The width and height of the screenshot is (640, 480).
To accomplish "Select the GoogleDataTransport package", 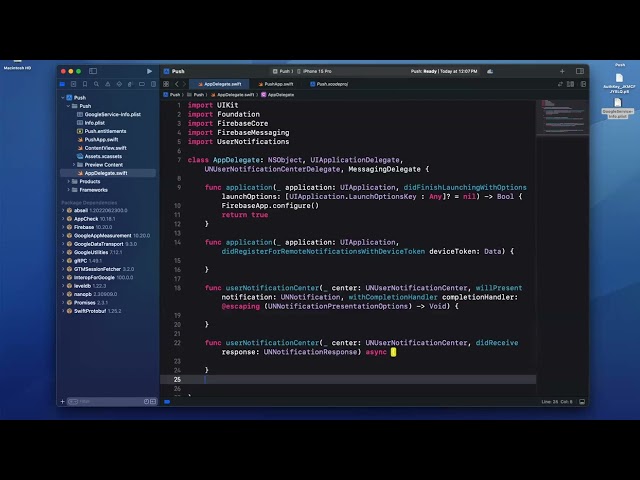I will tap(102, 244).
